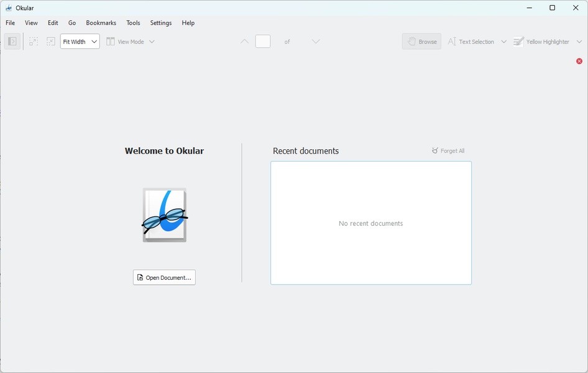Open the Fit Width zoom dropdown

80,42
